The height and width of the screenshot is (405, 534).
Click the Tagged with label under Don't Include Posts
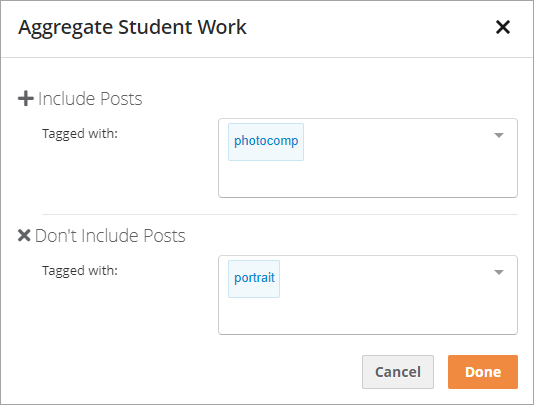click(80, 270)
